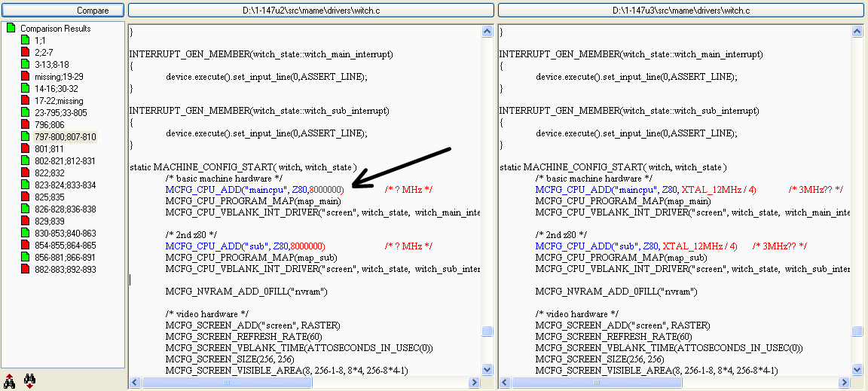Screen dimensions: 868x391
Task: Click the red icon beside missing;19-29
Action: point(25,76)
